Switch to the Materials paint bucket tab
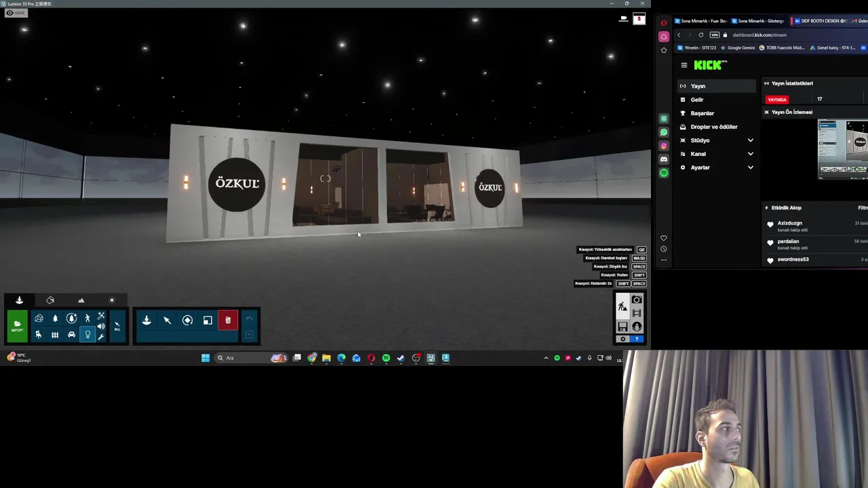Screen dimensions: 868x488 (50, 300)
